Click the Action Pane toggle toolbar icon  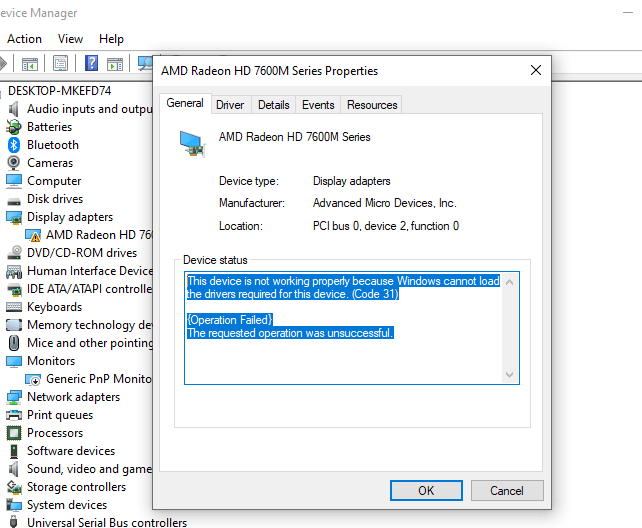[x=115, y=64]
